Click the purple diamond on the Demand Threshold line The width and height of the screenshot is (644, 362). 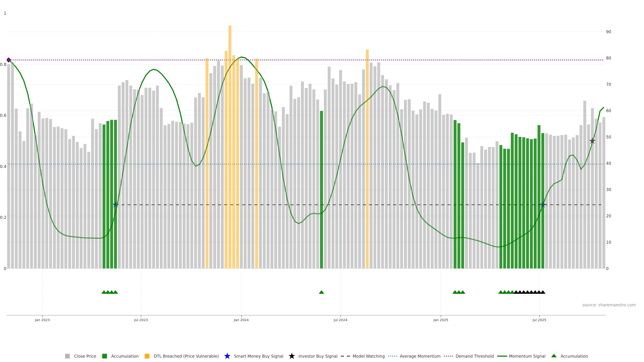pos(9,60)
